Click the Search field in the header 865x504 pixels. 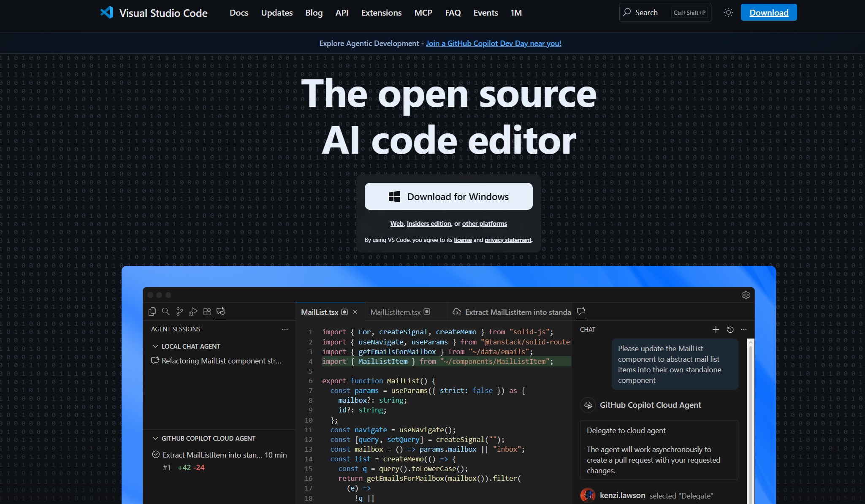coord(665,12)
